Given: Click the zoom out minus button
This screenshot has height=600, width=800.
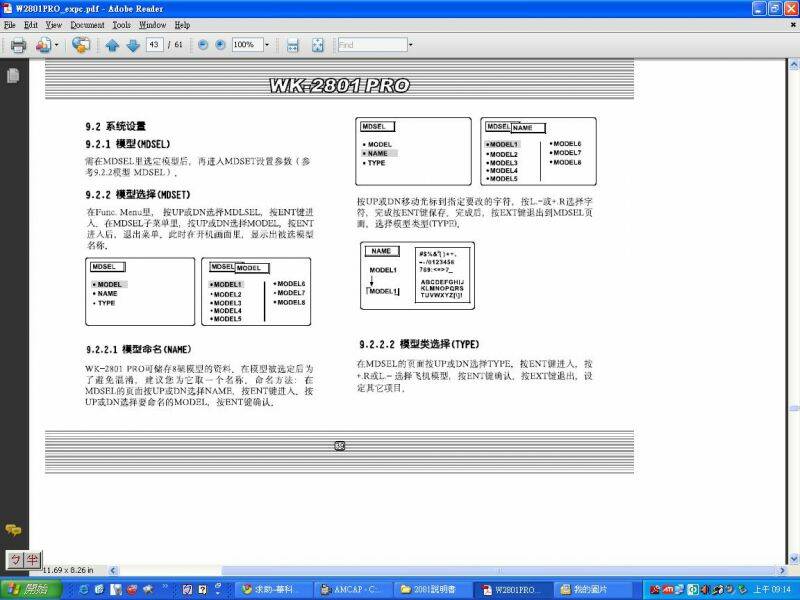Looking at the screenshot, I should pyautogui.click(x=203, y=45).
